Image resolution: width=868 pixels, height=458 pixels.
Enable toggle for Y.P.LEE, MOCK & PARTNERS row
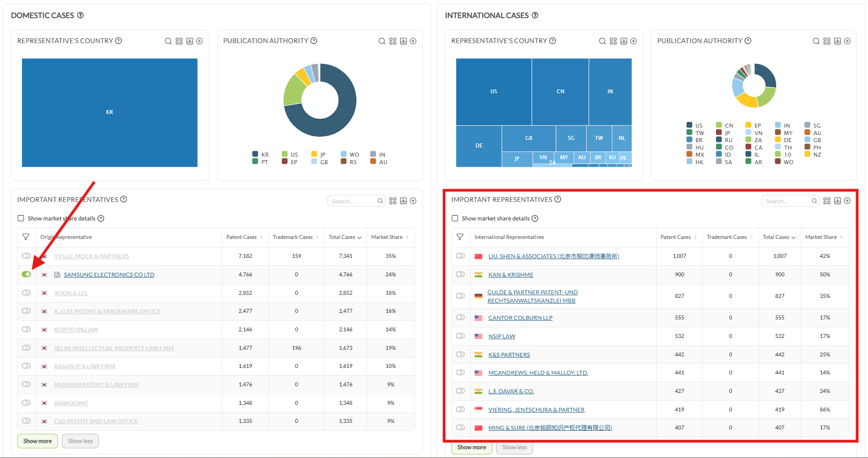tap(26, 256)
